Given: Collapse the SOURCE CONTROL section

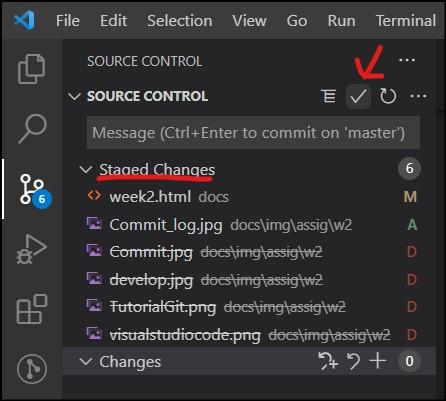Looking at the screenshot, I should [x=74, y=96].
